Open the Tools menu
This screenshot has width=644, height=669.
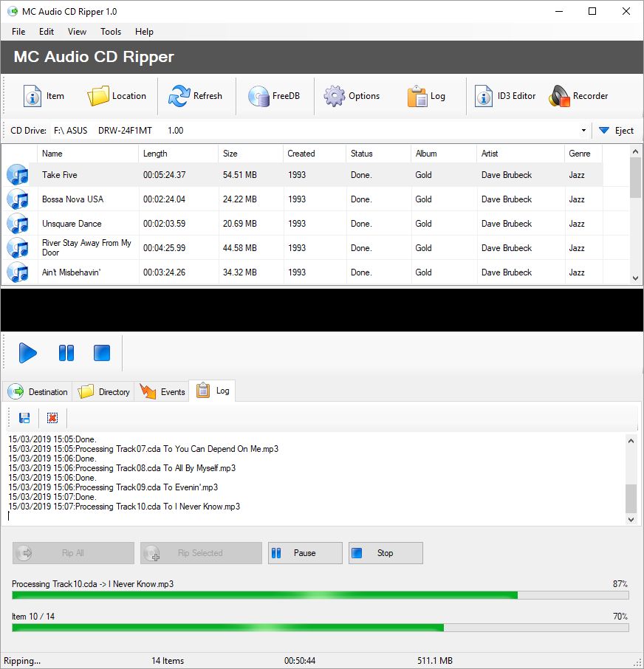pyautogui.click(x=110, y=32)
